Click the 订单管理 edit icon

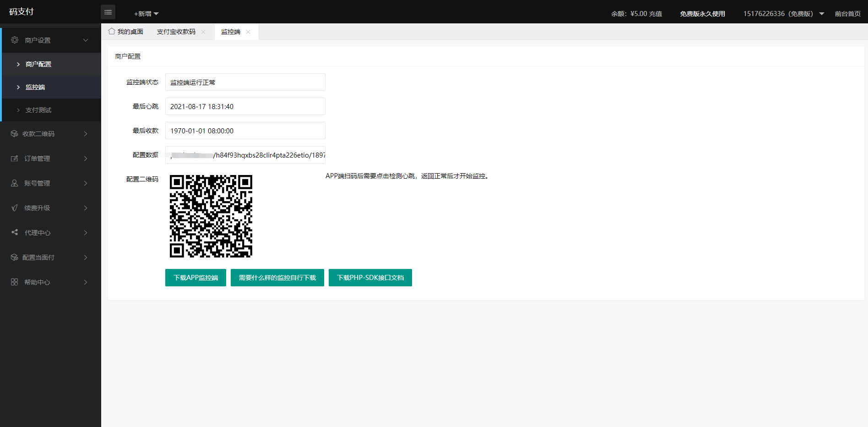(x=15, y=159)
